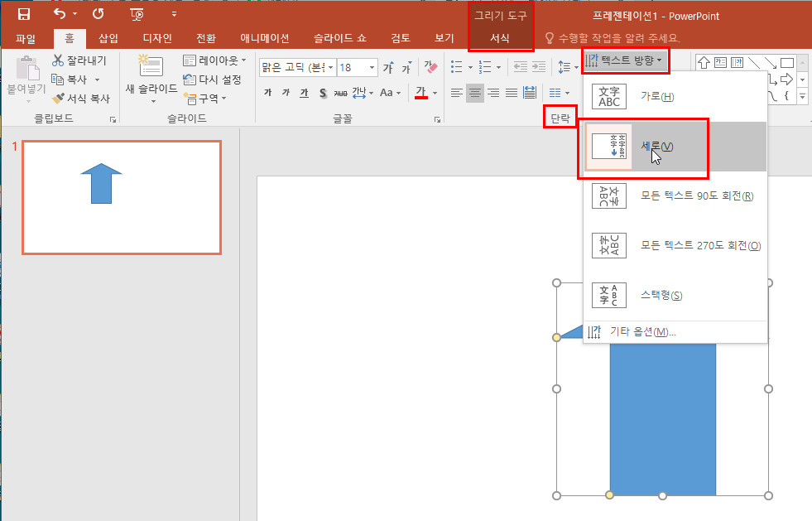Screen dimensions: 812x521
Task: Expand the 레이아웃 layout dropdown
Action: click(214, 60)
